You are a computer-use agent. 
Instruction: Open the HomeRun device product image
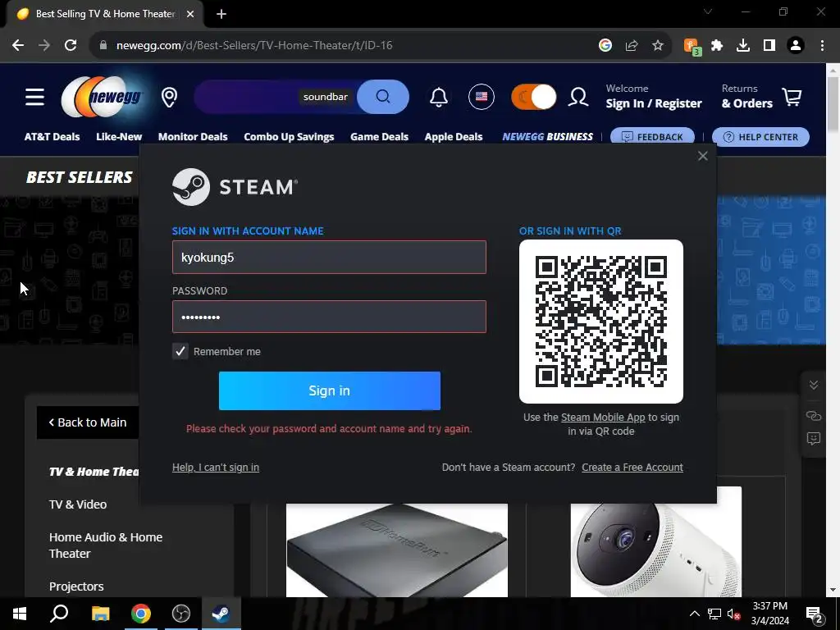point(397,550)
